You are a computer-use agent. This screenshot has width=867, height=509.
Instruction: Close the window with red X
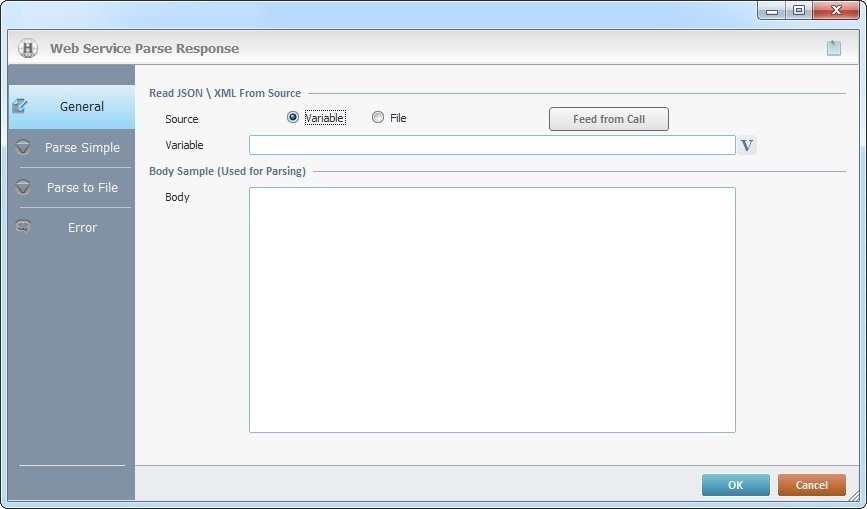[x=837, y=10]
